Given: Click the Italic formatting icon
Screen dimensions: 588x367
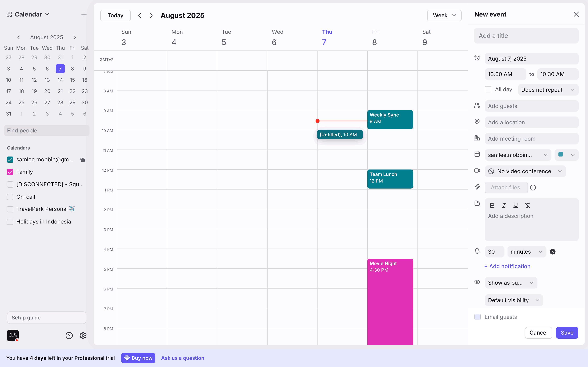Looking at the screenshot, I should pos(504,206).
